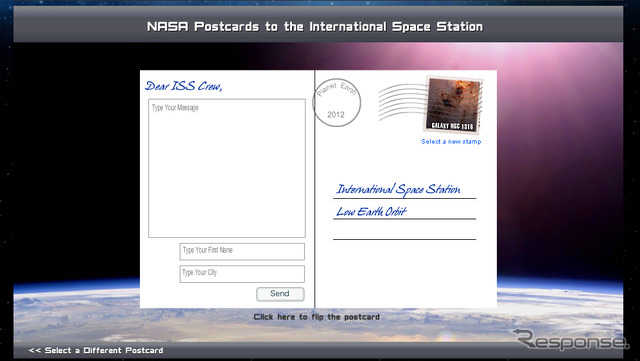Focus the Type Your Message text area
640x361 pixels.
tap(227, 168)
